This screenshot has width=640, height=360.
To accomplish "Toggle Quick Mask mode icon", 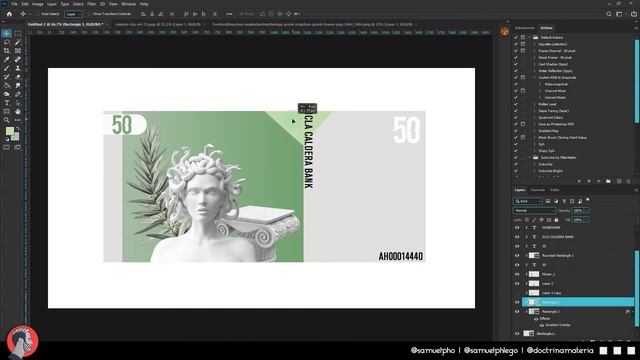I will point(7,147).
